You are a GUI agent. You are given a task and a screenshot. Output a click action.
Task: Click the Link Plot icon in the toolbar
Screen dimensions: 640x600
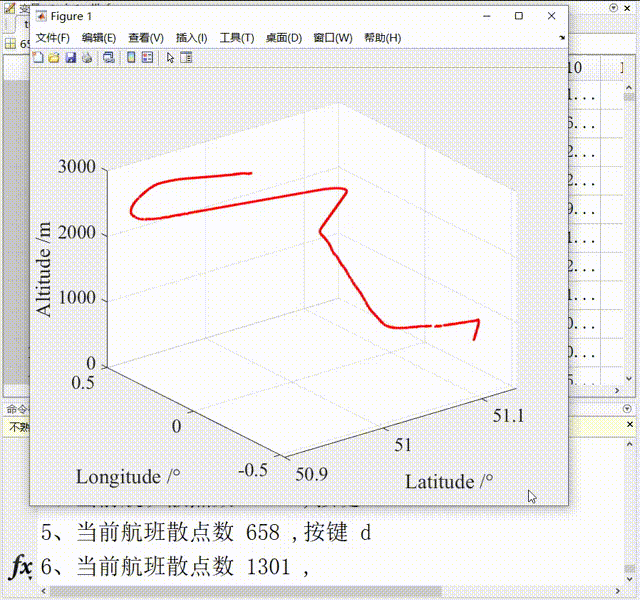tap(108, 58)
